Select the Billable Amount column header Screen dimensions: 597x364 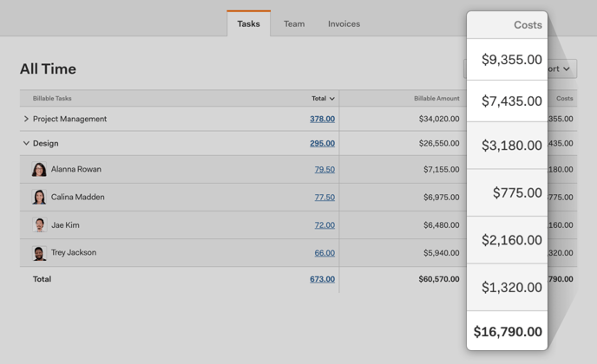436,98
